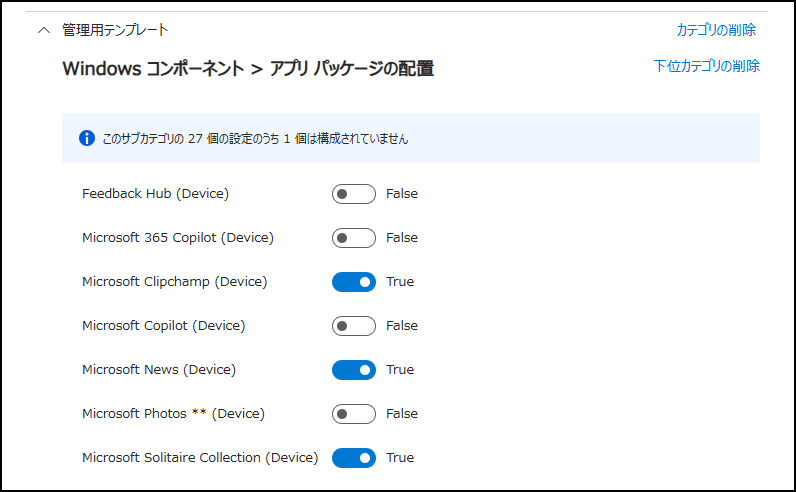
Task: Click the info banner message text
Action: [x=255, y=139]
